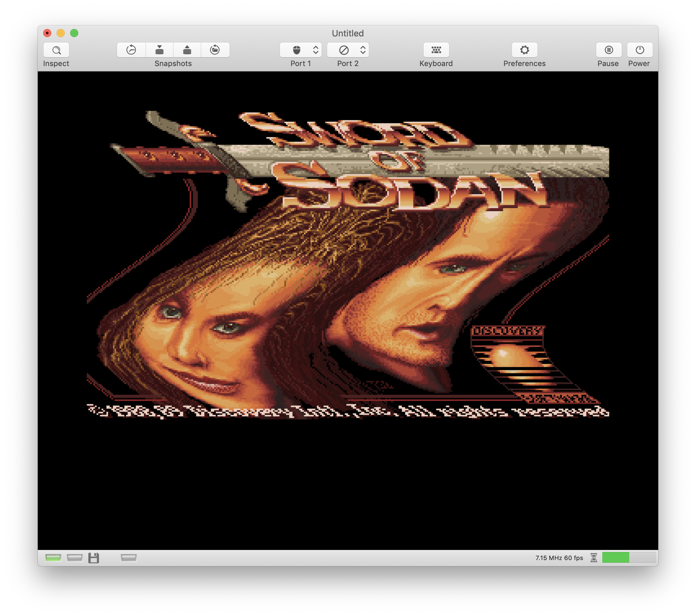Open the Port 1 device dropdown
Image resolution: width=696 pixels, height=616 pixels.
[x=301, y=50]
